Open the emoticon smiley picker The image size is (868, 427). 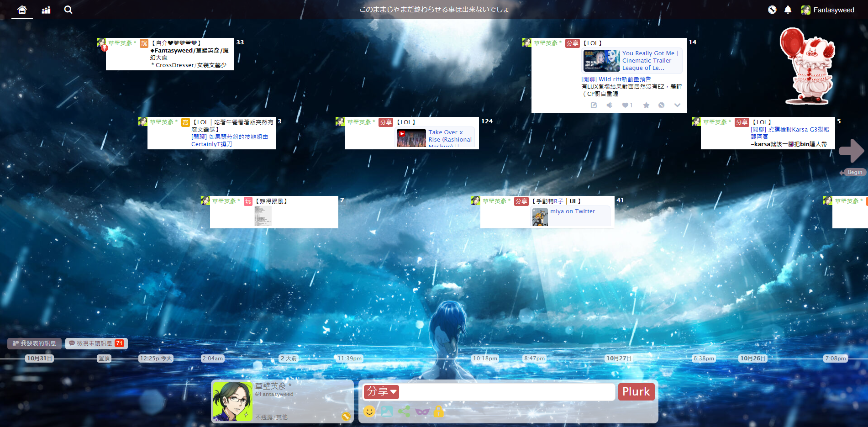click(369, 411)
